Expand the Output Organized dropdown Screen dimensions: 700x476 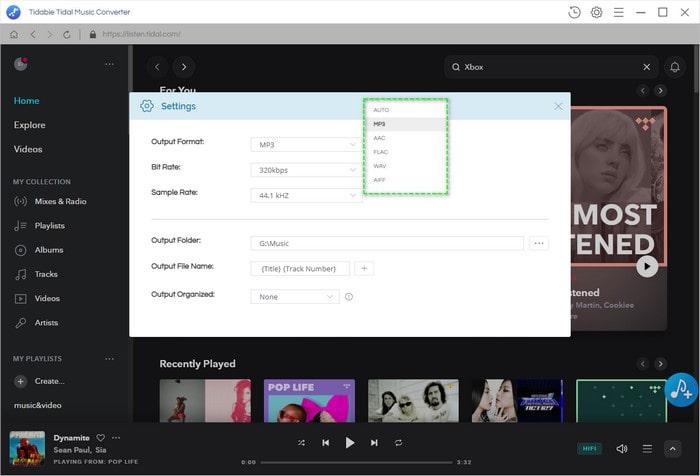(295, 297)
